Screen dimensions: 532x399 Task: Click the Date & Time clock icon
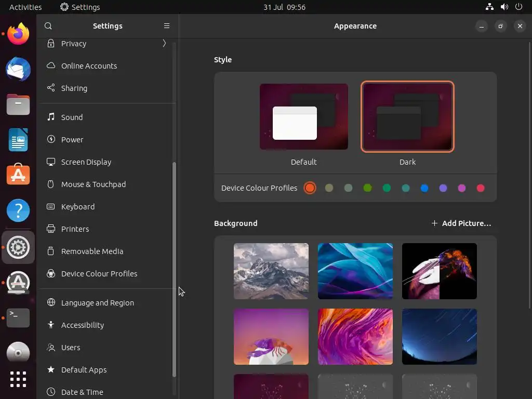click(x=51, y=392)
